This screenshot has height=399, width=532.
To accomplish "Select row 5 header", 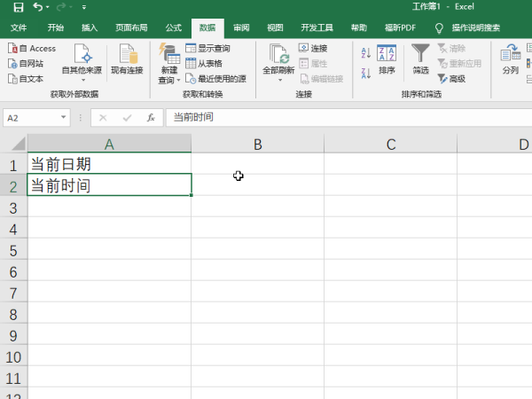I will tap(13, 251).
